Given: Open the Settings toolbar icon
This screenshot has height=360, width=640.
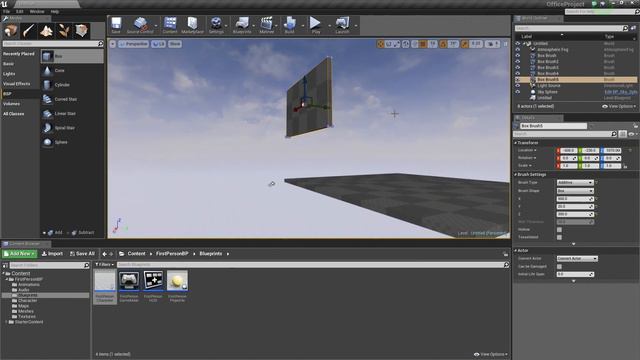Looking at the screenshot, I should pyautogui.click(x=216, y=25).
